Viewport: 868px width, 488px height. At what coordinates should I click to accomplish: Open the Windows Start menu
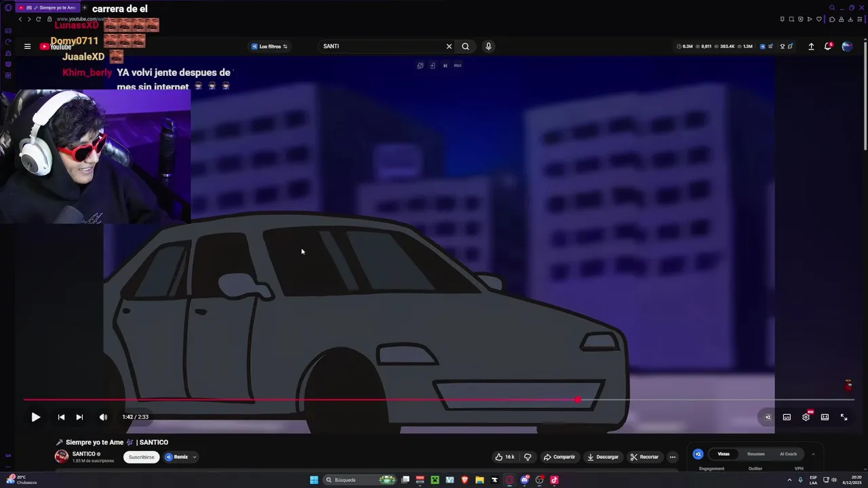click(314, 480)
